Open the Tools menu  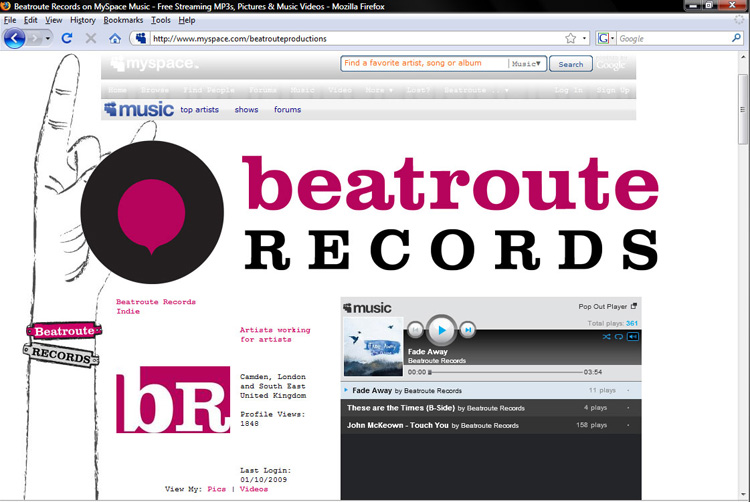[x=161, y=20]
